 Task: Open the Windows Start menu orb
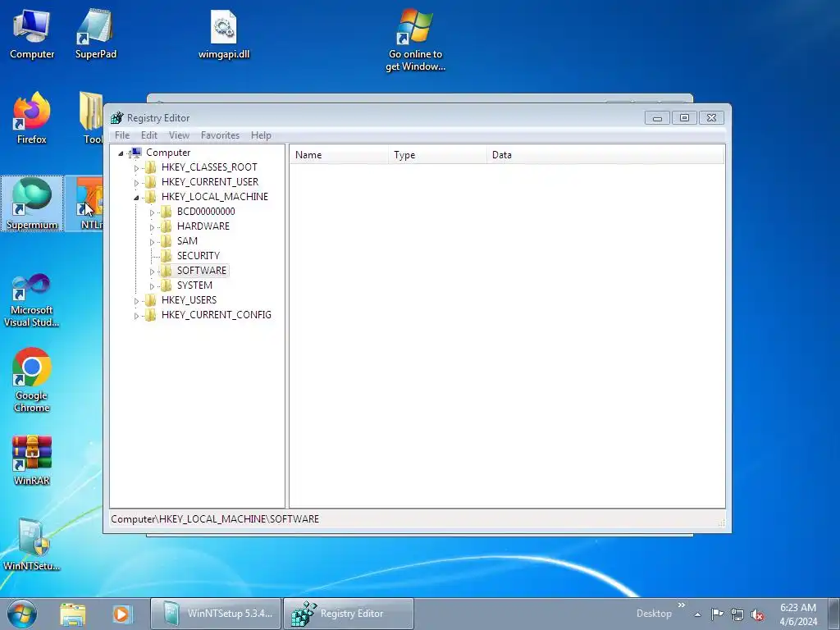[22, 614]
